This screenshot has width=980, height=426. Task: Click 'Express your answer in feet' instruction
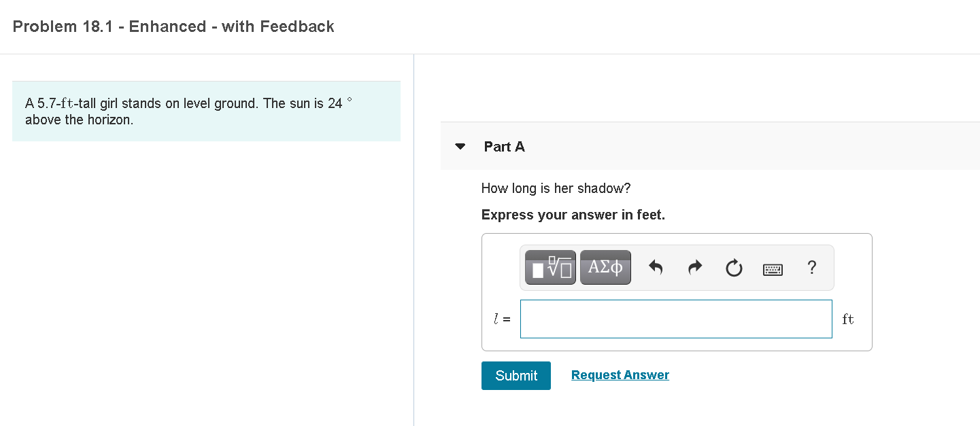coord(573,215)
